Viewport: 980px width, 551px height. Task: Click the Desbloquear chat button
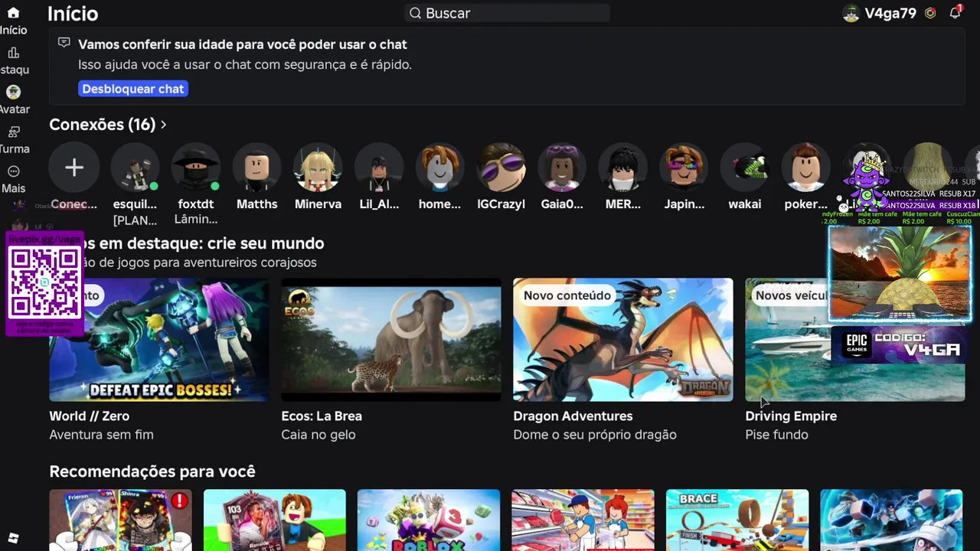133,89
